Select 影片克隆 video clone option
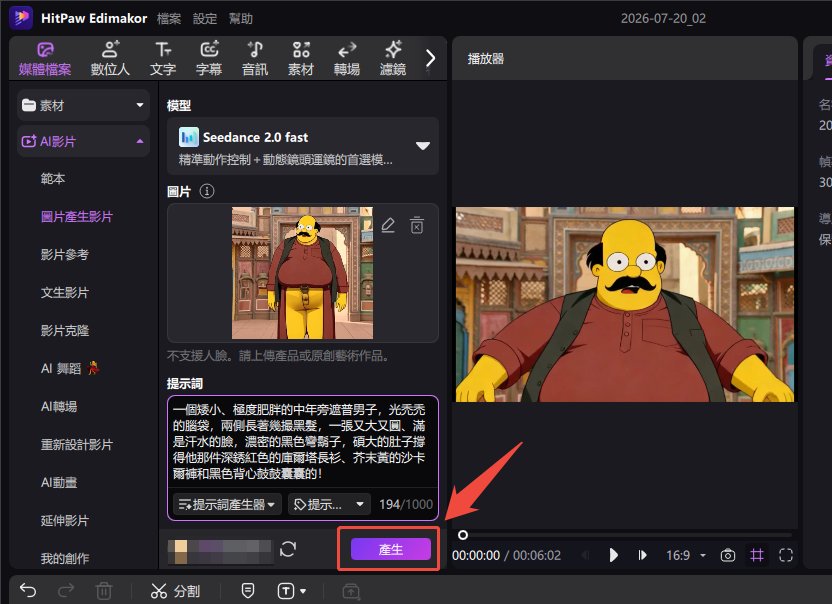The image size is (832, 604). point(65,330)
